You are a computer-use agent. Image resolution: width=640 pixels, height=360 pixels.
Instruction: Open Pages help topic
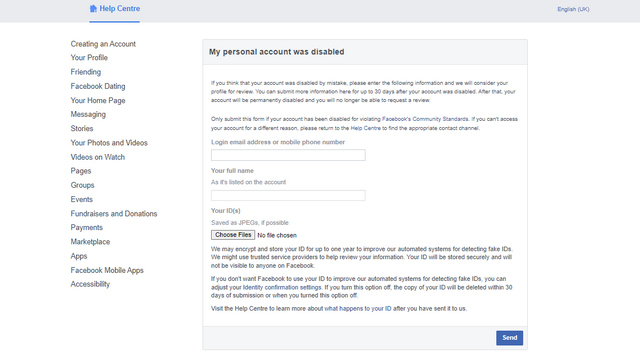pyautogui.click(x=80, y=171)
